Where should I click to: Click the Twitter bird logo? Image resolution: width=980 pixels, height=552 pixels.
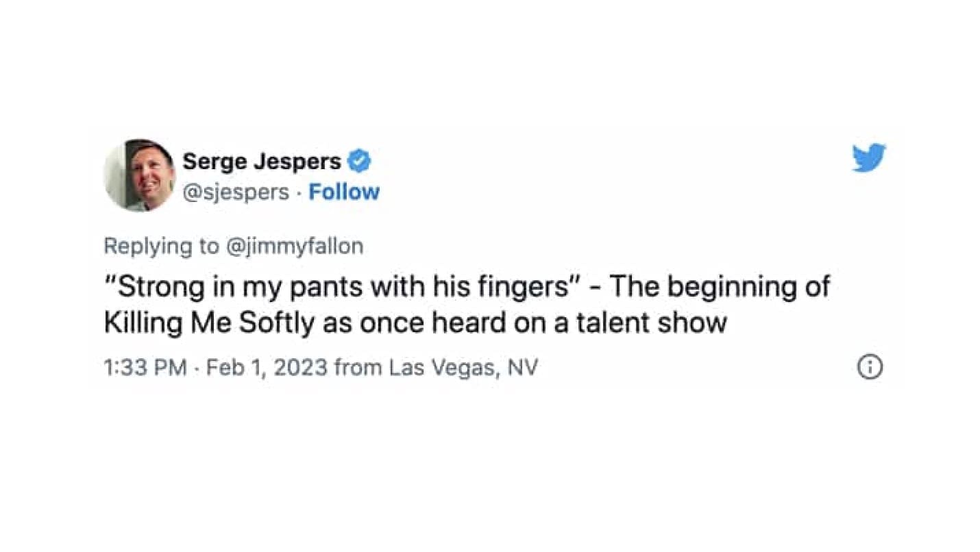point(868,158)
